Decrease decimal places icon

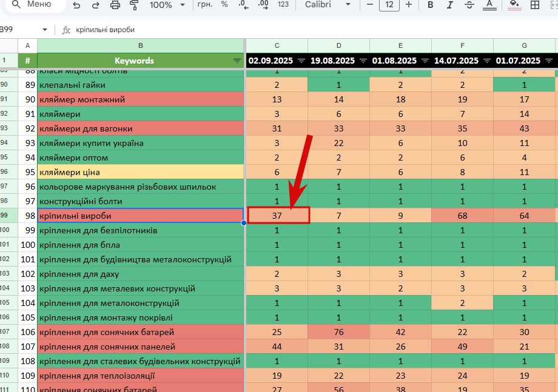(244, 5)
